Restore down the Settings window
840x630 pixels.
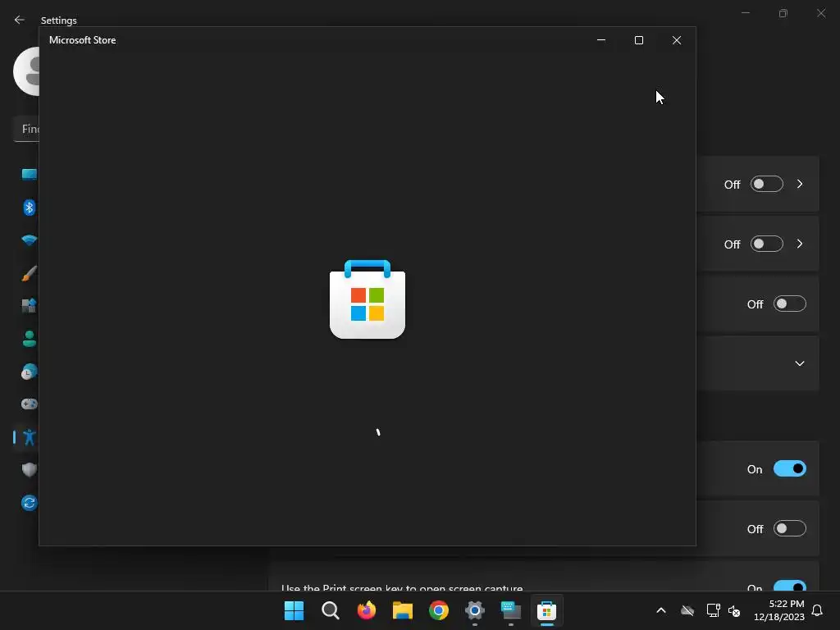(x=783, y=13)
